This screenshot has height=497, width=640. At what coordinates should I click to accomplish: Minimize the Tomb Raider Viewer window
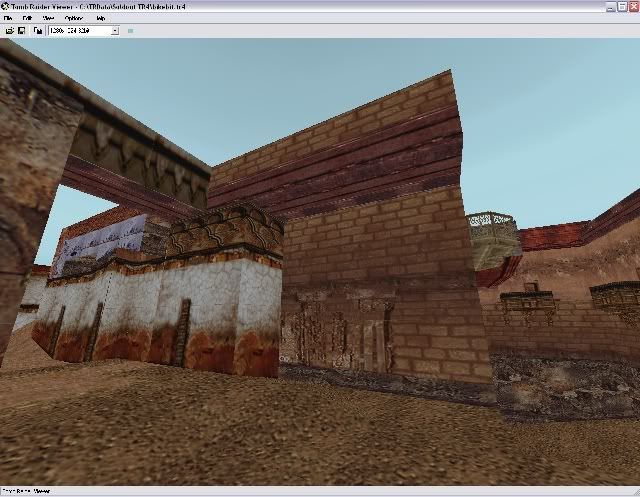[x=610, y=6]
